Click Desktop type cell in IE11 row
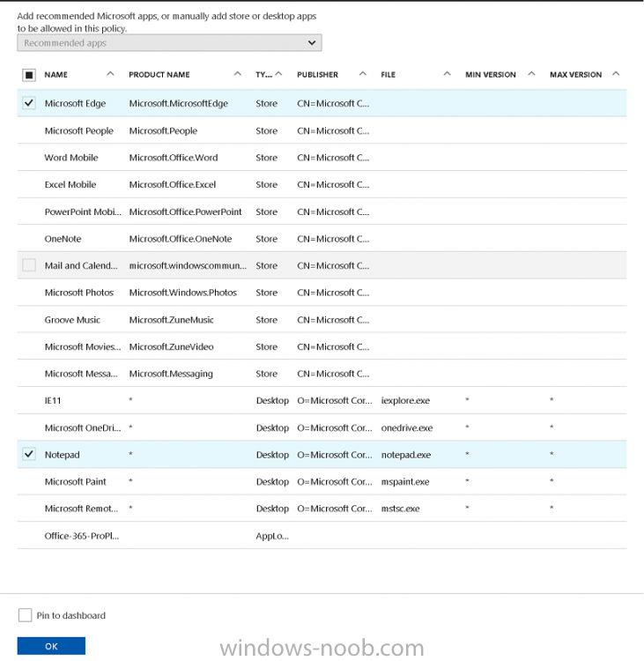 [272, 400]
